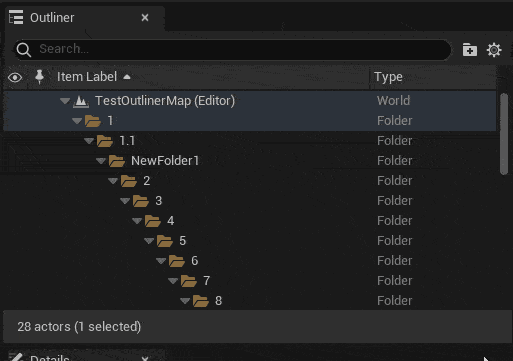Click the magnifying glass search icon
This screenshot has width=513, height=361.
[x=24, y=50]
